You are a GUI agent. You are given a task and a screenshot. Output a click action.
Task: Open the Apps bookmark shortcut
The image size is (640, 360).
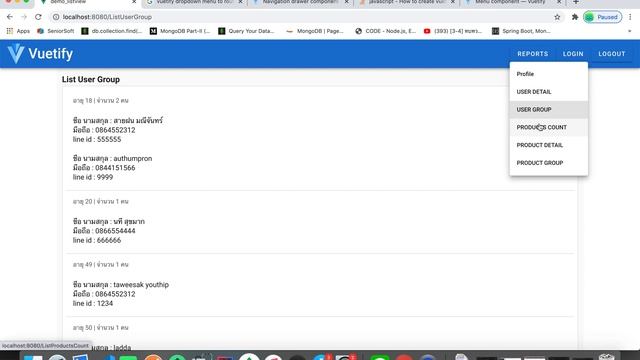point(18,31)
